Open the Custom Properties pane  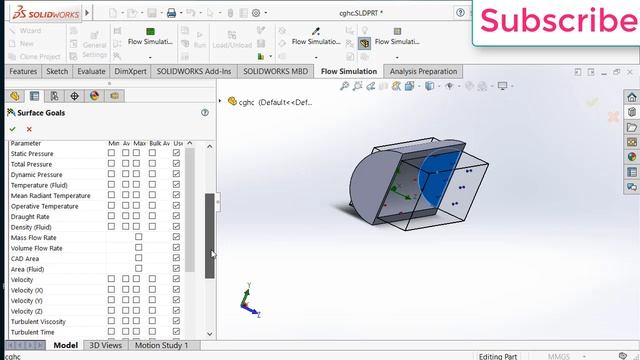click(x=632, y=172)
